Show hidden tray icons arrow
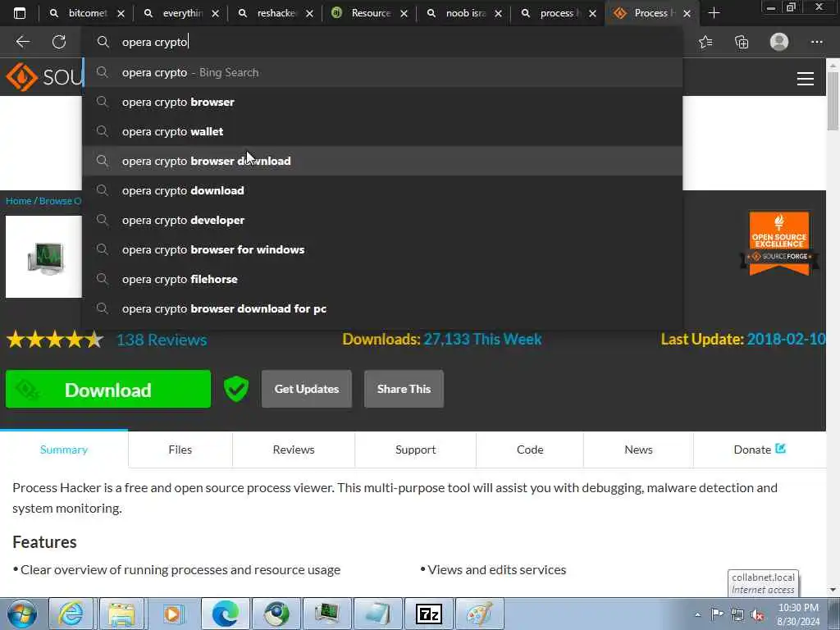This screenshot has width=840, height=630. click(x=697, y=615)
